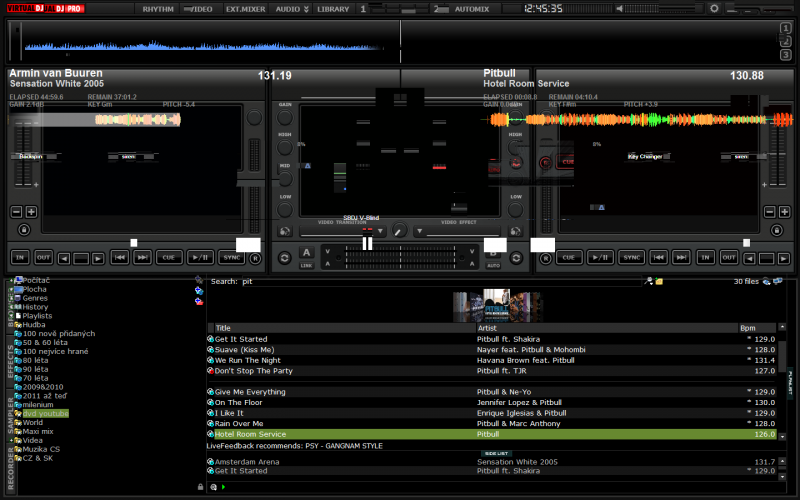Viewport: 800px width, 500px height.
Task: Click the right deck R button
Action: point(545,259)
